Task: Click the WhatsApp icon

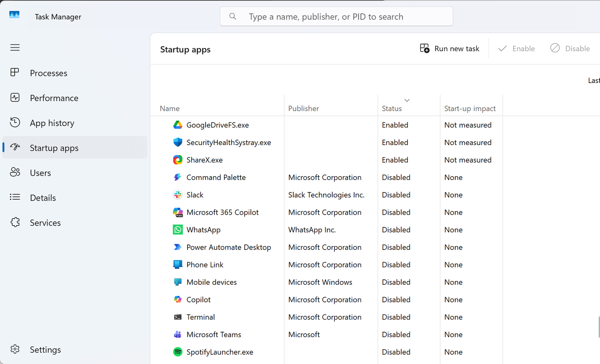Action: (178, 230)
